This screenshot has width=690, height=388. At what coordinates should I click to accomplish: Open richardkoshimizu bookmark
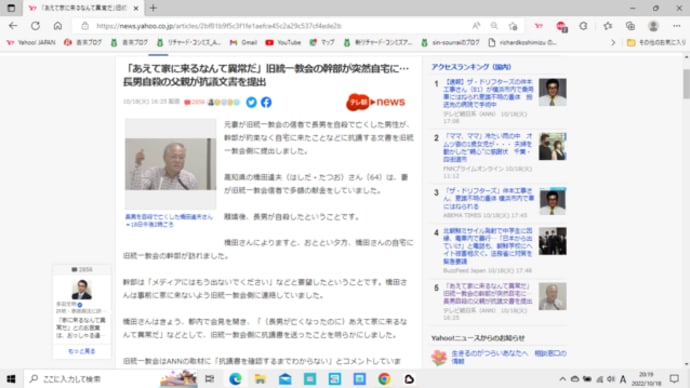coord(522,42)
